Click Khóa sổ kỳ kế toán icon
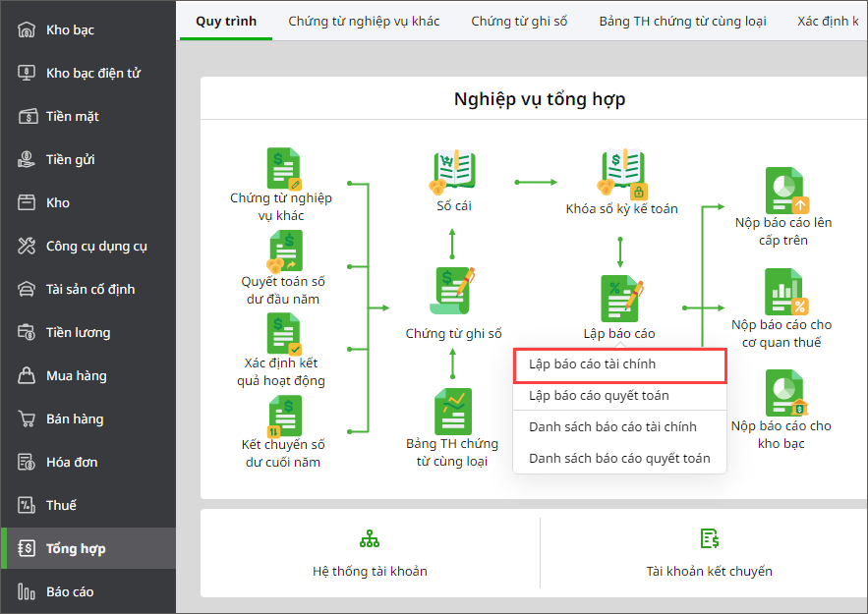This screenshot has width=868, height=614. pos(621,173)
